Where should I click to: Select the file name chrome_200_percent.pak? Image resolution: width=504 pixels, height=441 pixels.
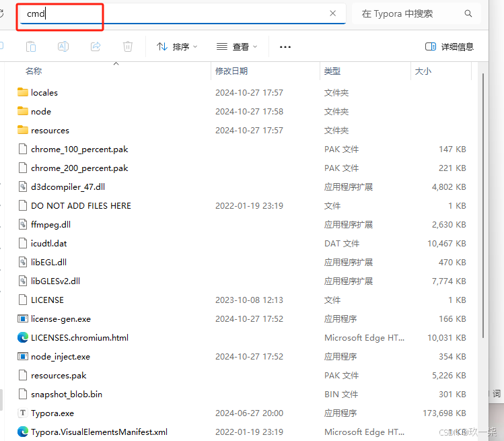tap(79, 168)
